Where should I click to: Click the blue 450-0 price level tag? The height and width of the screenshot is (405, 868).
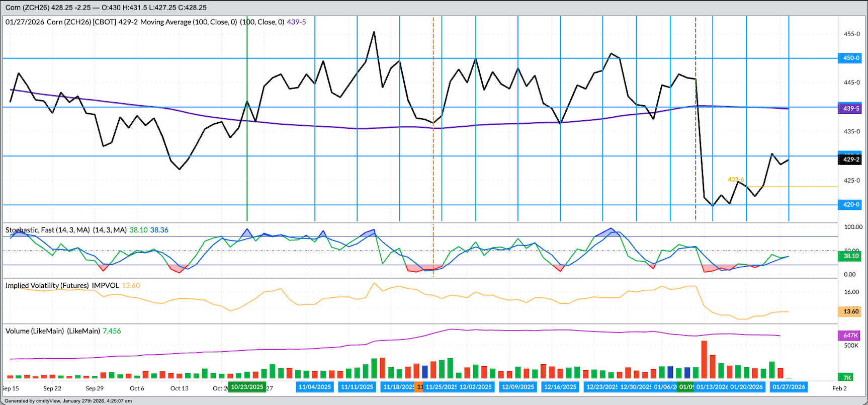851,58
